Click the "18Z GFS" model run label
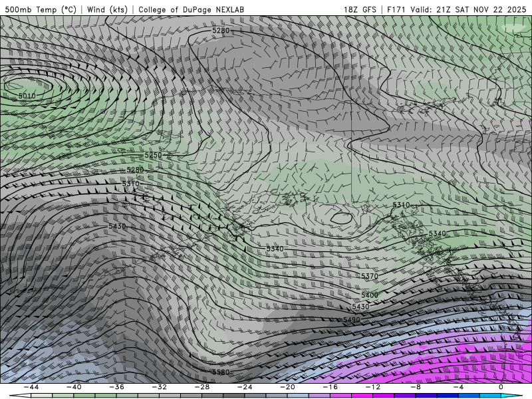Viewport: 532px width, 399px height. click(x=360, y=9)
